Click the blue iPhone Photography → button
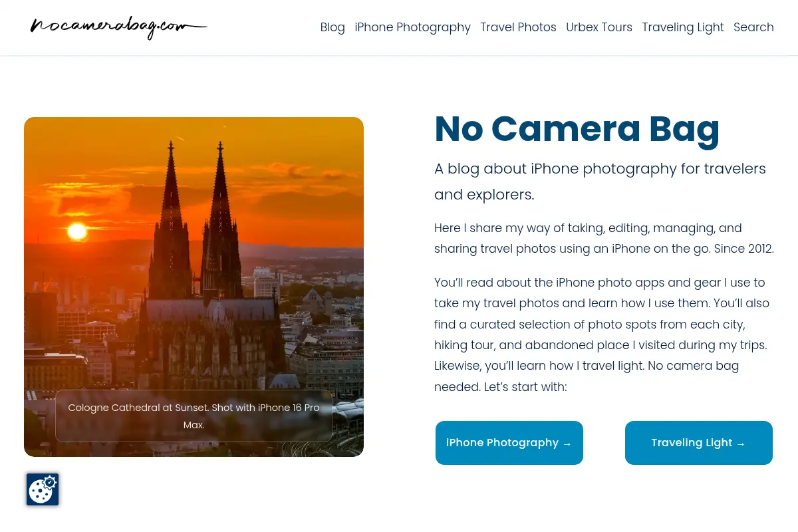The image size is (798, 532). pyautogui.click(x=509, y=443)
